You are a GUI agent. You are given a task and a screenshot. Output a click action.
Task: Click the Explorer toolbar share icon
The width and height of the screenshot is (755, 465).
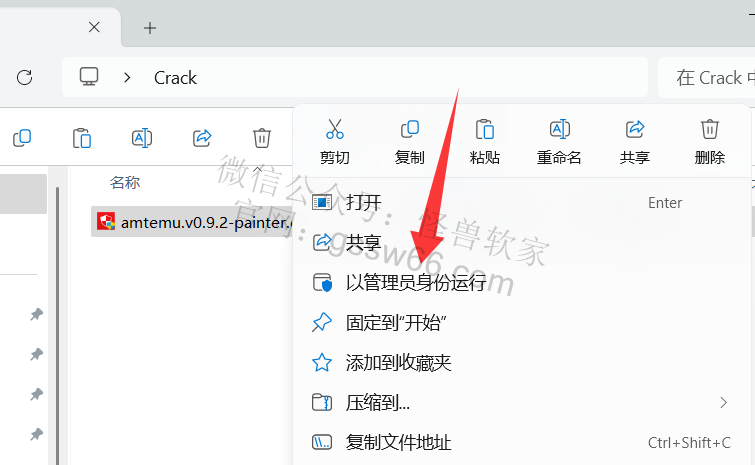[x=202, y=138]
